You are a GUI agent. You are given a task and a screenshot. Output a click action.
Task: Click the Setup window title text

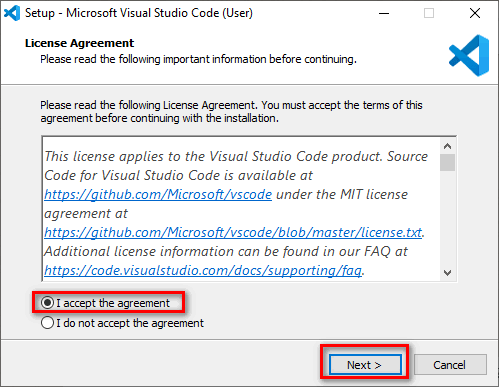coord(139,13)
